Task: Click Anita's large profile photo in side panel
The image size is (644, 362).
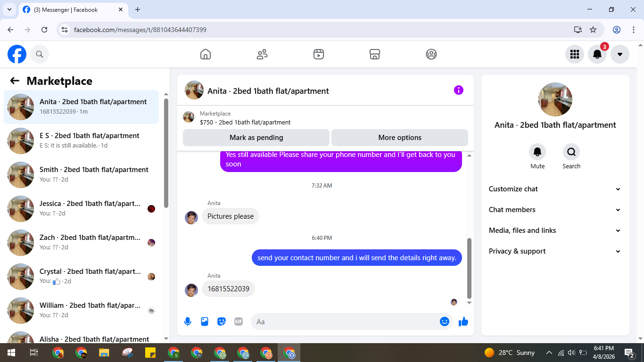Action: [x=555, y=99]
